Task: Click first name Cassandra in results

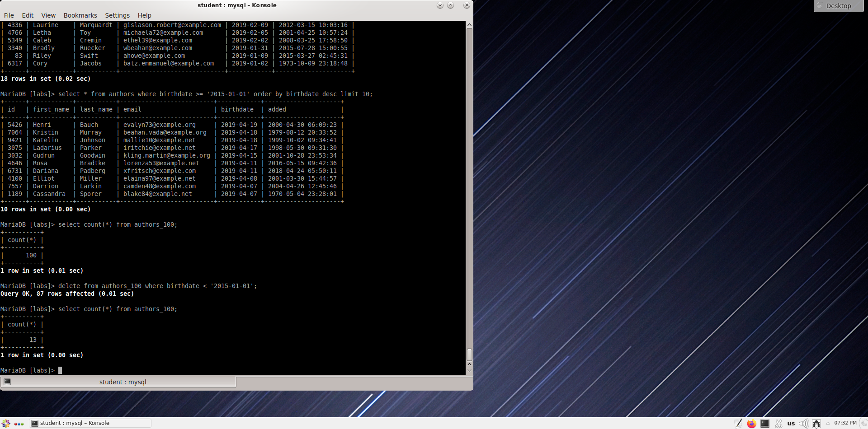Action: (x=49, y=194)
